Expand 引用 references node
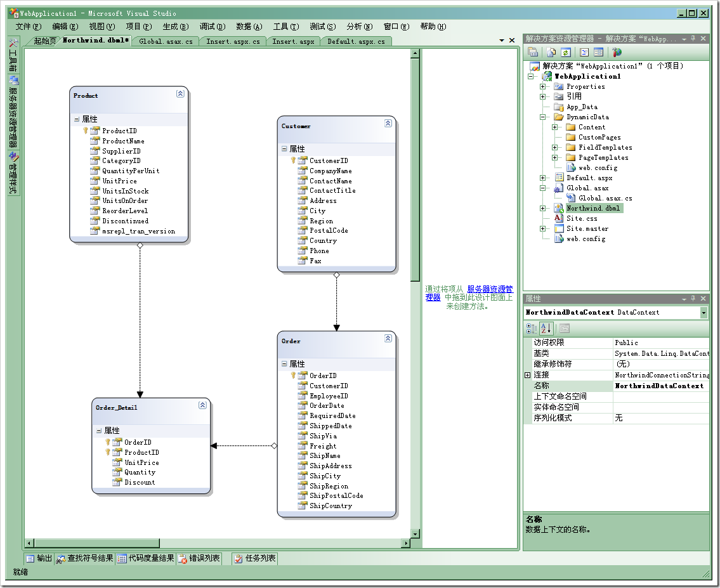The image size is (720, 588). [542, 96]
